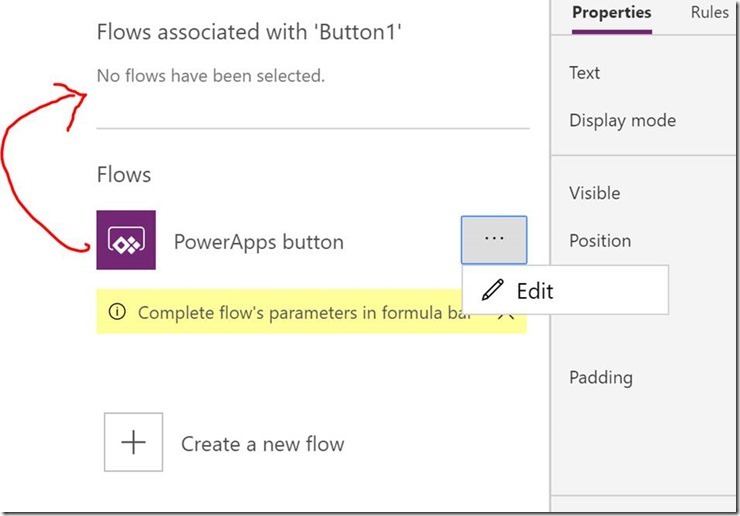Viewport: 740px width, 516px height.
Task: Click 'No flows have been selected' text
Action: pyautogui.click(x=211, y=75)
